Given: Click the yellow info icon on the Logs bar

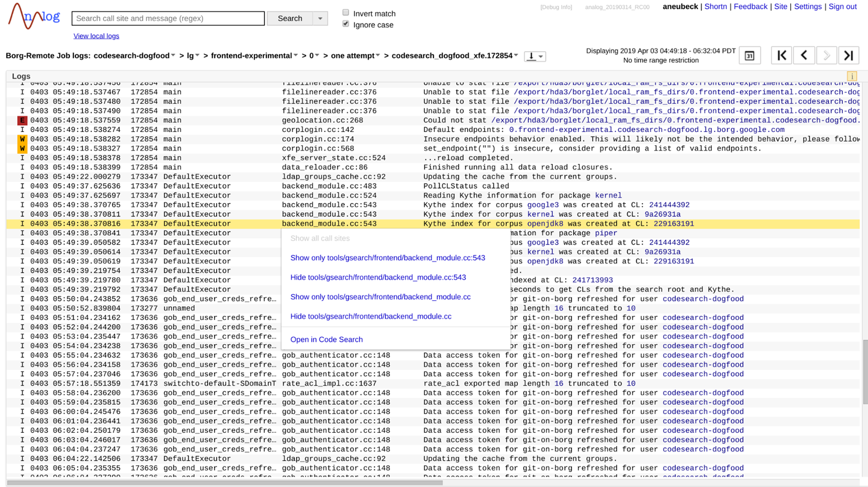Looking at the screenshot, I should tap(852, 77).
